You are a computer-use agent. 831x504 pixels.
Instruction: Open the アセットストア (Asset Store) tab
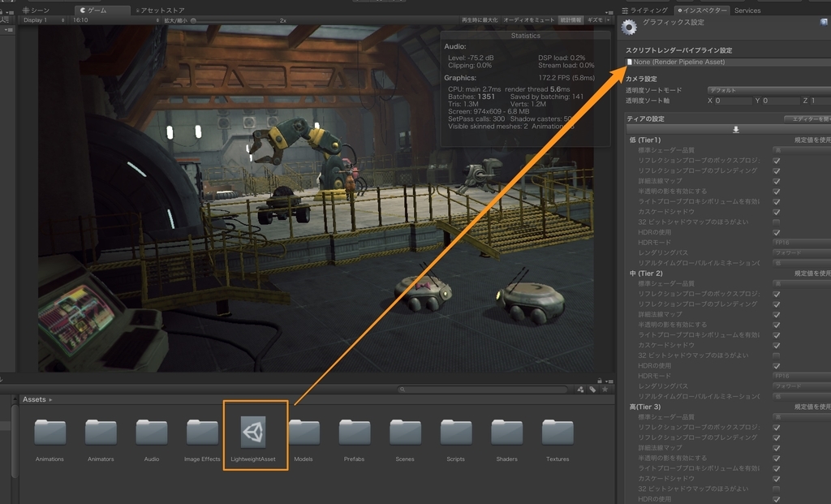[x=160, y=10]
